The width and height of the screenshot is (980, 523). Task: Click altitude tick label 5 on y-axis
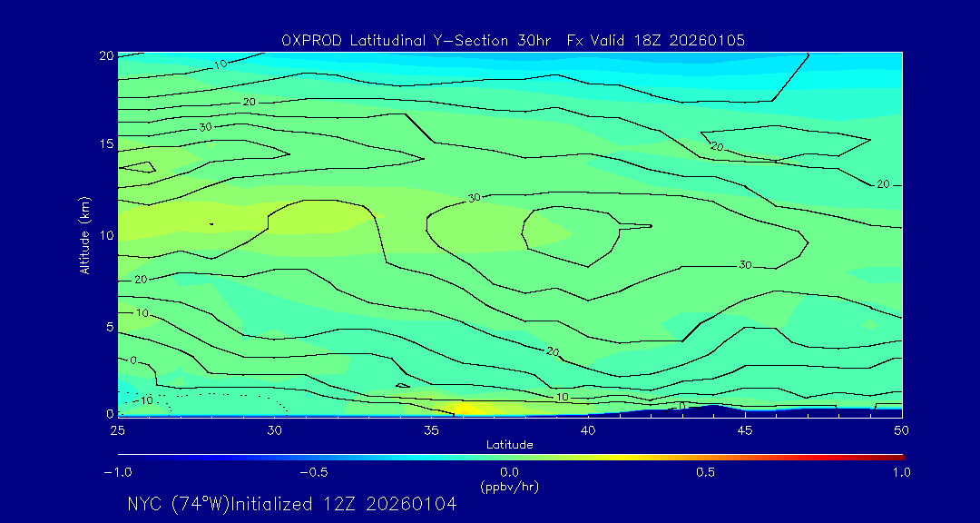pyautogui.click(x=108, y=325)
